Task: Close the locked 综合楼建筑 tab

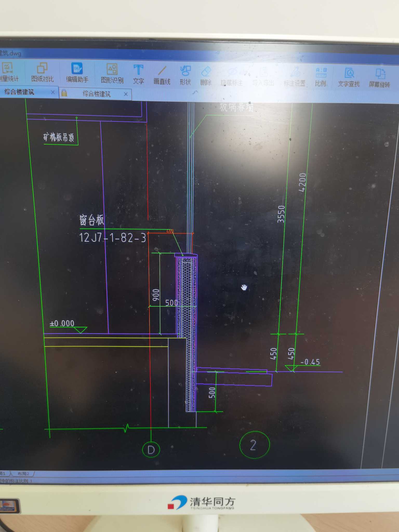Action: click(126, 94)
